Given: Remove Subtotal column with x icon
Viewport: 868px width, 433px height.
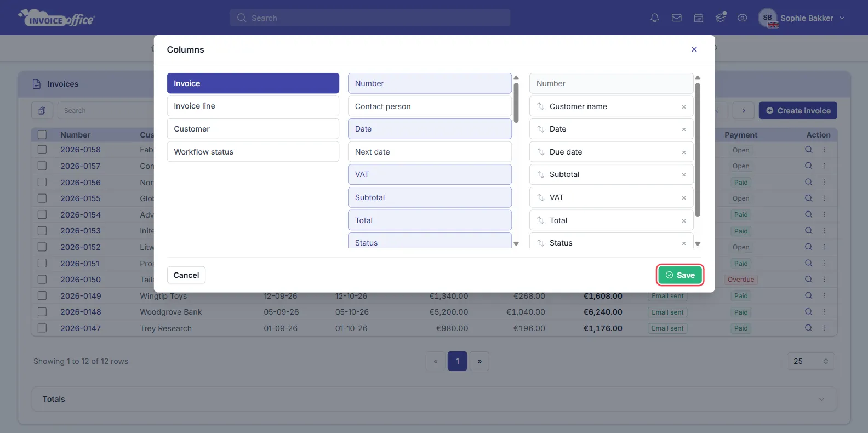Looking at the screenshot, I should tap(684, 175).
